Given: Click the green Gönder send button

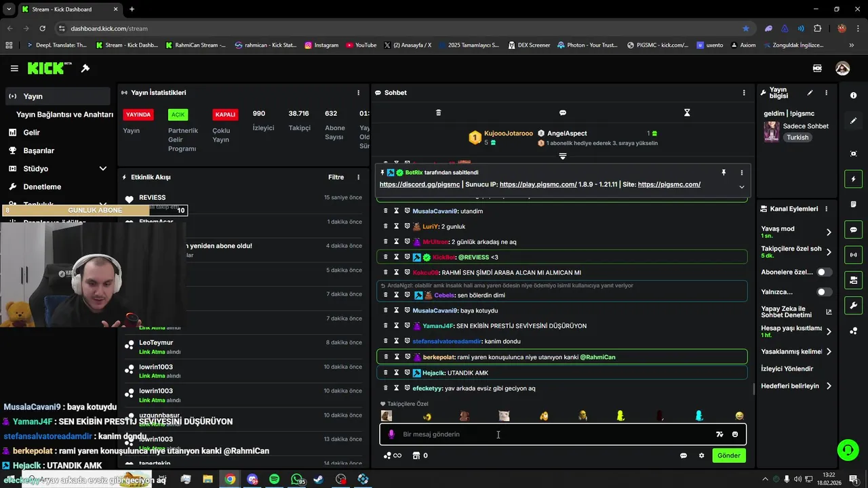Looking at the screenshot, I should 729,455.
